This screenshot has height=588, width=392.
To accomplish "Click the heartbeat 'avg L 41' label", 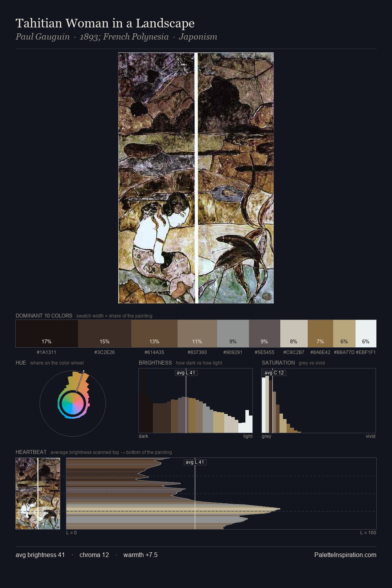I will coord(195,462).
